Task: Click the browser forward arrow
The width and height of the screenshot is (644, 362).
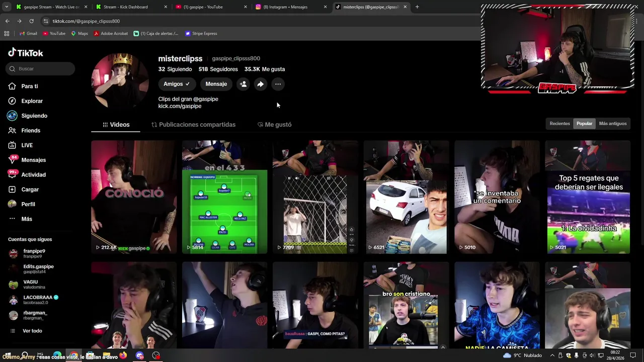Action: coord(19,21)
